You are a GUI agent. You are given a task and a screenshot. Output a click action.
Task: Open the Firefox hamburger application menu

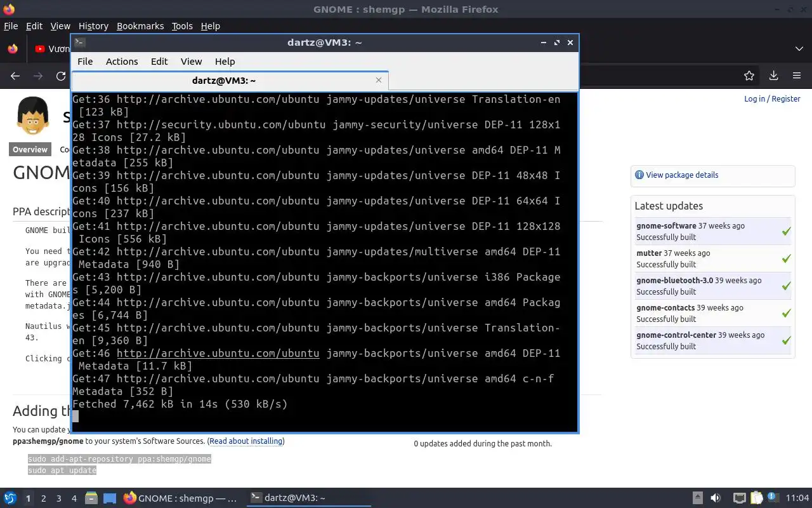[x=797, y=76]
